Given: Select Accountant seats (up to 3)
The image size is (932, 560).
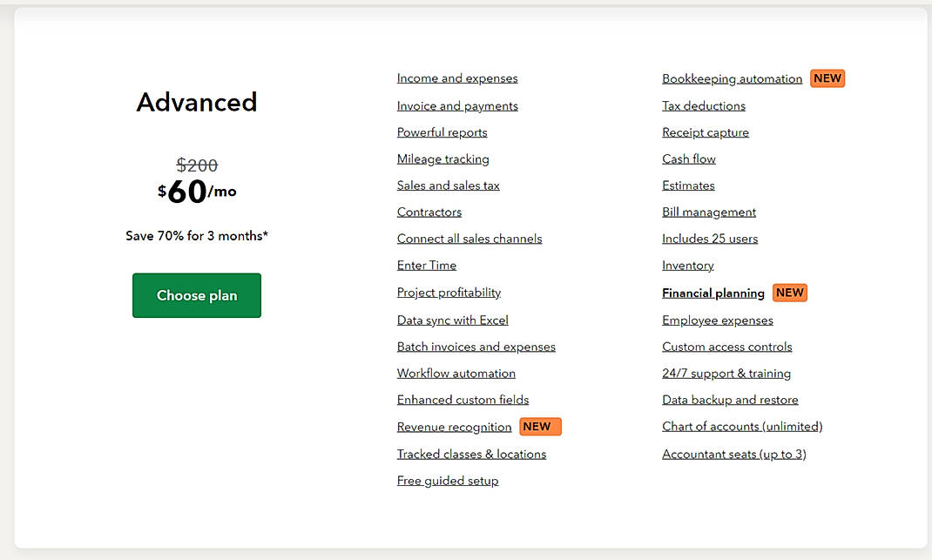Looking at the screenshot, I should pos(733,453).
